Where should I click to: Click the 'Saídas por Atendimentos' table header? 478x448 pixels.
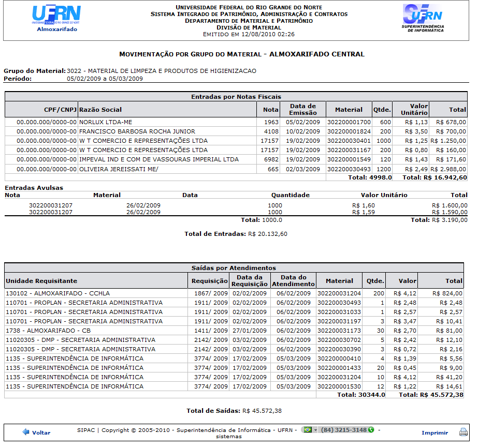[x=234, y=267]
